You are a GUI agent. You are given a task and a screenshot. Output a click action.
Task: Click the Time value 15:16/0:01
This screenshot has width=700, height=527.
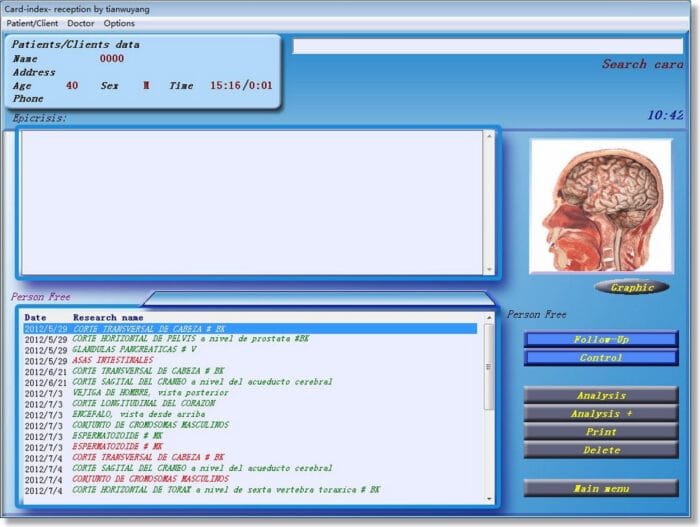pyautogui.click(x=241, y=85)
